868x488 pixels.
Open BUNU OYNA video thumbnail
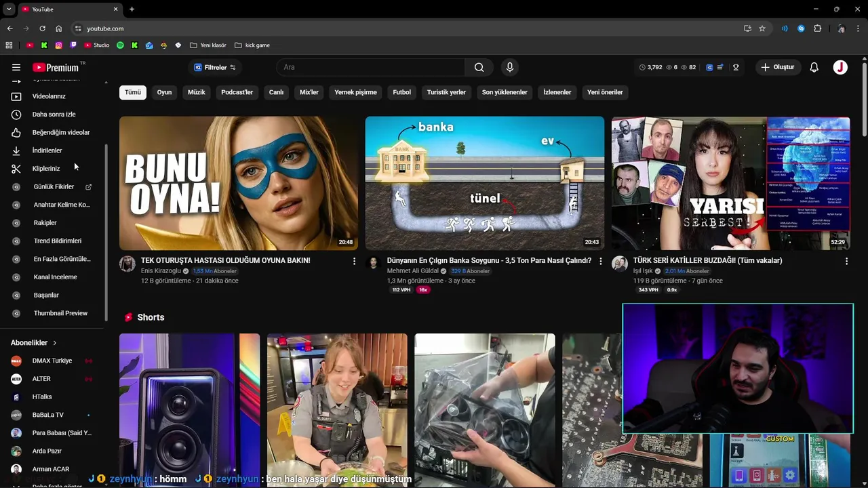239,183
